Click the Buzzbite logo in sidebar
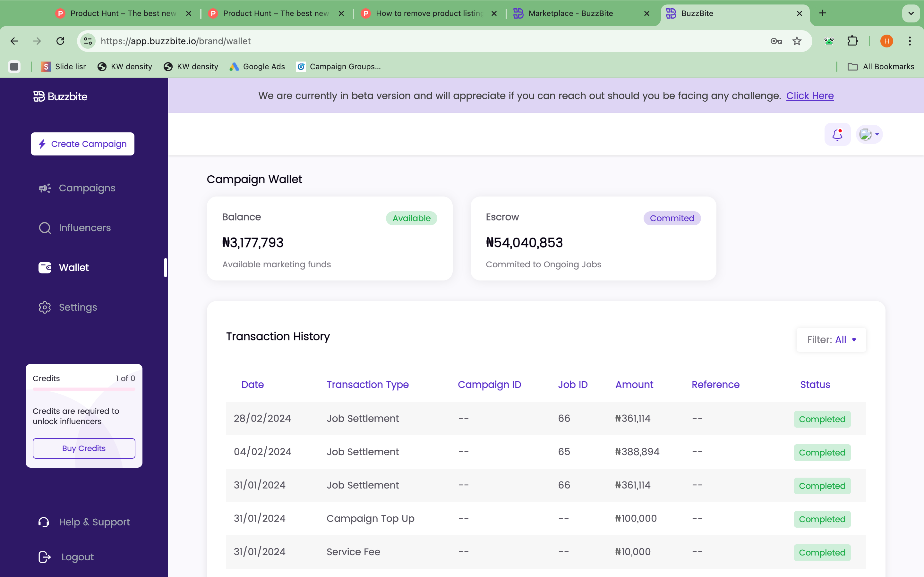The image size is (924, 577). pyautogui.click(x=60, y=96)
